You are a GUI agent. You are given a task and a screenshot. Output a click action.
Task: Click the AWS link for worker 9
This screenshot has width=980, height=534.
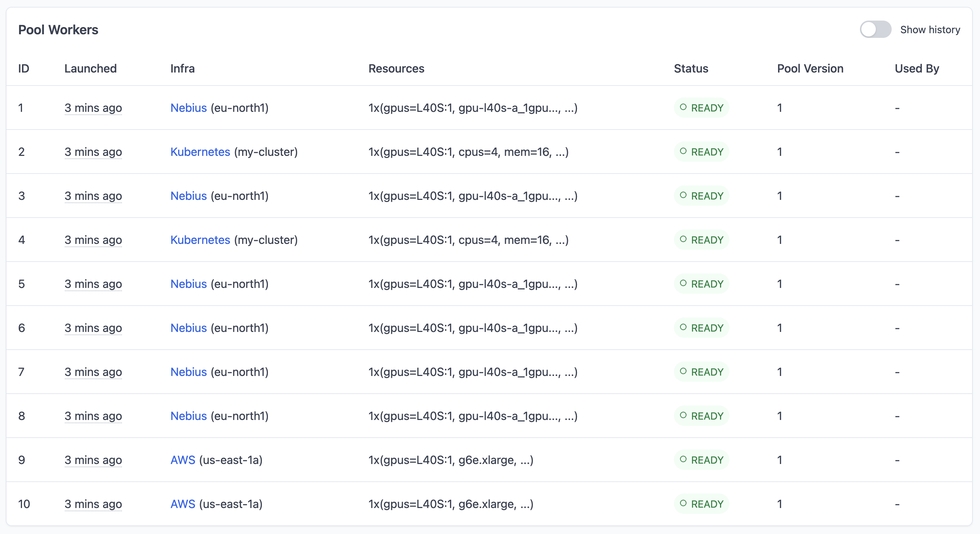[182, 460]
